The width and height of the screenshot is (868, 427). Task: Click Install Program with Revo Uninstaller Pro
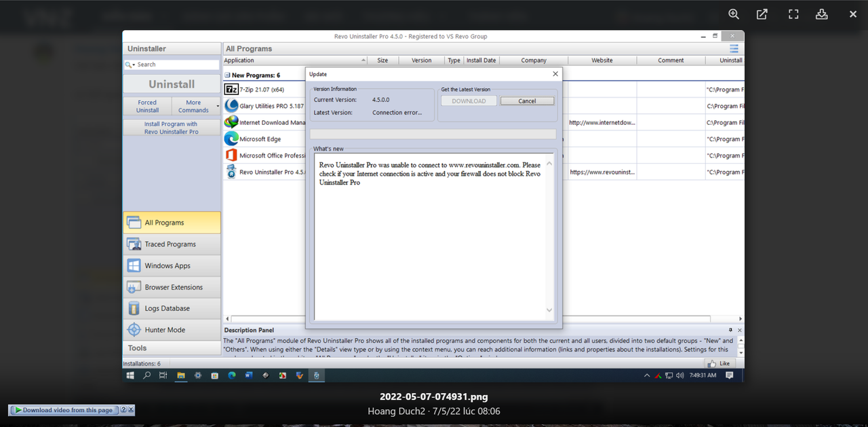pos(171,128)
